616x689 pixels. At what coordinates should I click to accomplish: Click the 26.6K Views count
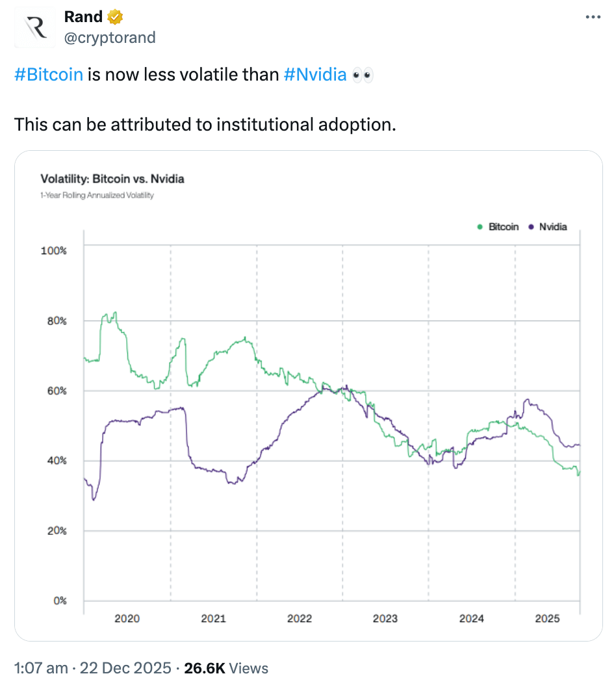coord(225,668)
